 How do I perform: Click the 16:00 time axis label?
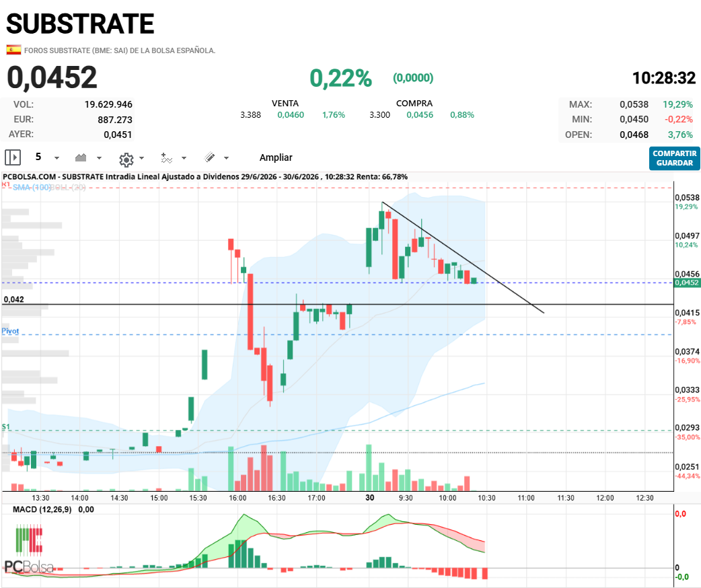point(237,498)
